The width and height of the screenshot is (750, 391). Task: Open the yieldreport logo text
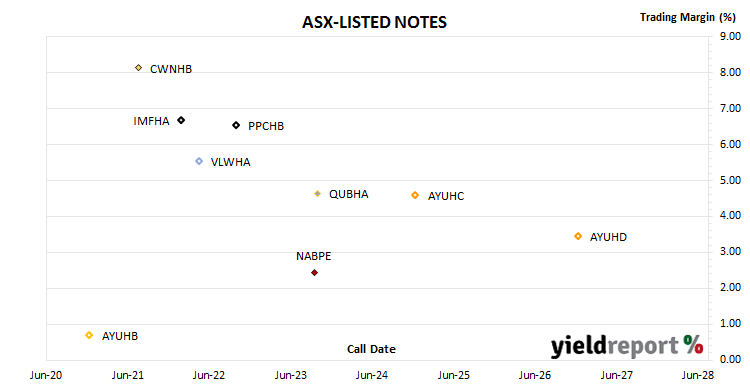pos(615,346)
